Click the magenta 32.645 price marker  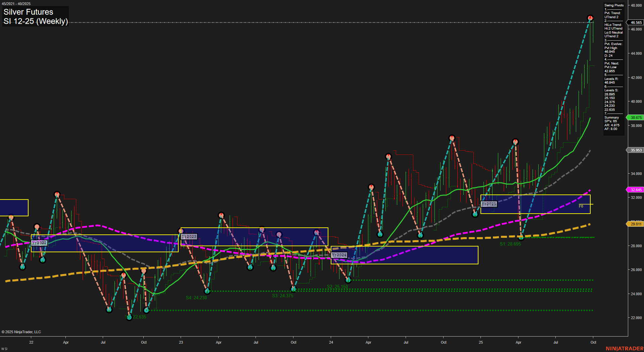point(635,190)
